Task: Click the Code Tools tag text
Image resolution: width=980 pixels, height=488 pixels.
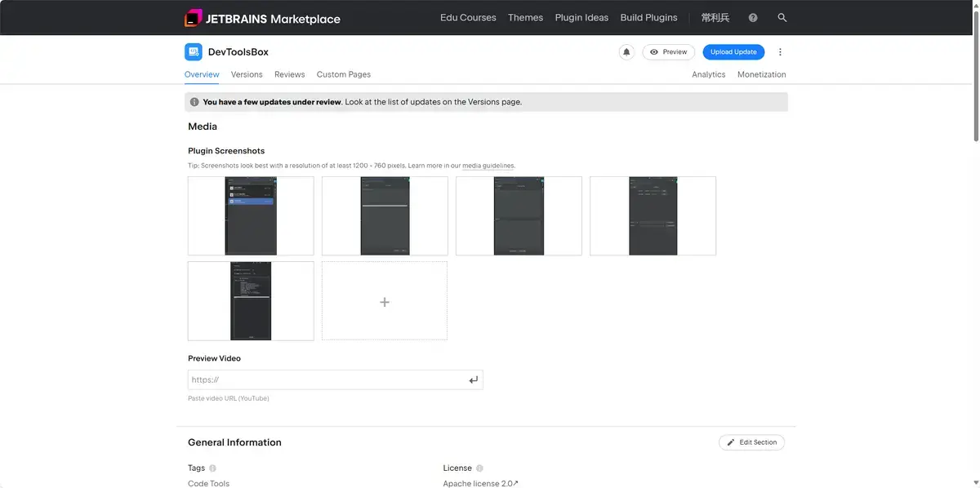Action: 208,483
